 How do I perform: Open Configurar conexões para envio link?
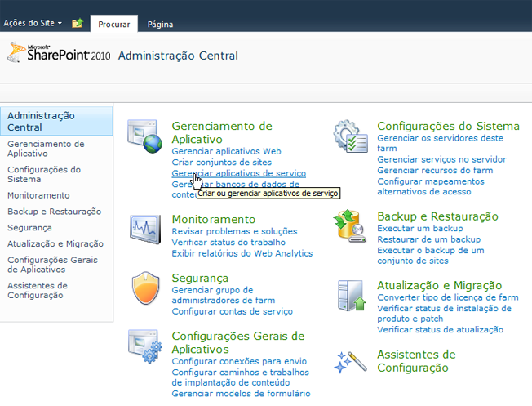239,361
